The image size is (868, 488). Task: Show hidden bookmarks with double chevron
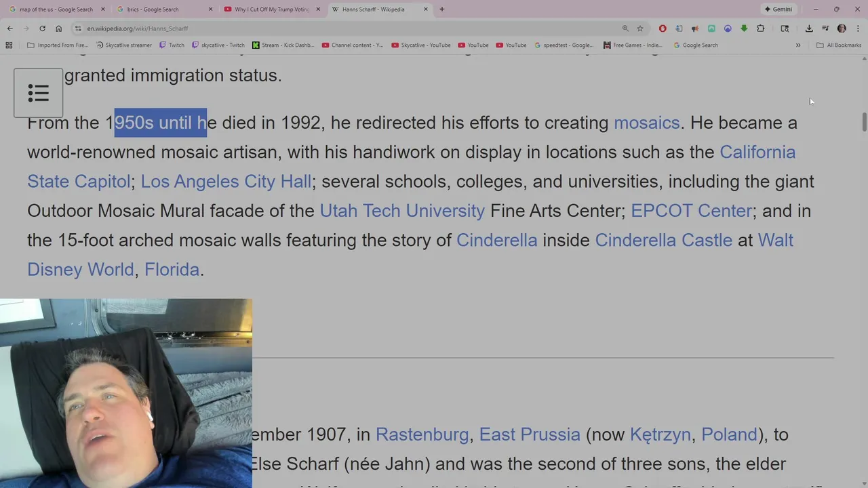(x=798, y=45)
